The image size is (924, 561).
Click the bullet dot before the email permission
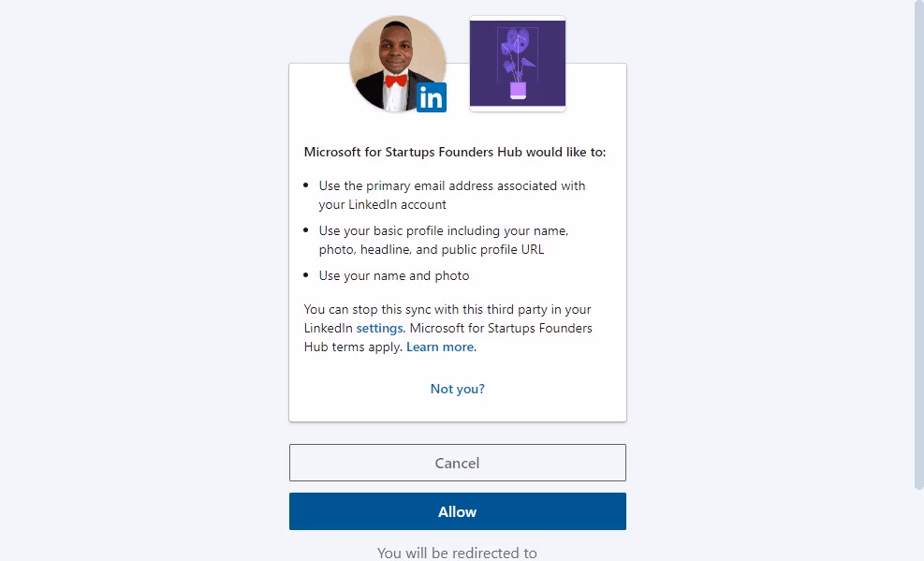point(306,185)
